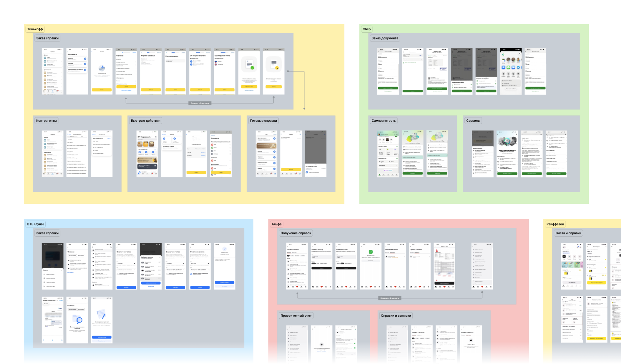Click folder with magnifier icon in ВТБ frame
The height and width of the screenshot is (364, 621).
click(77, 319)
